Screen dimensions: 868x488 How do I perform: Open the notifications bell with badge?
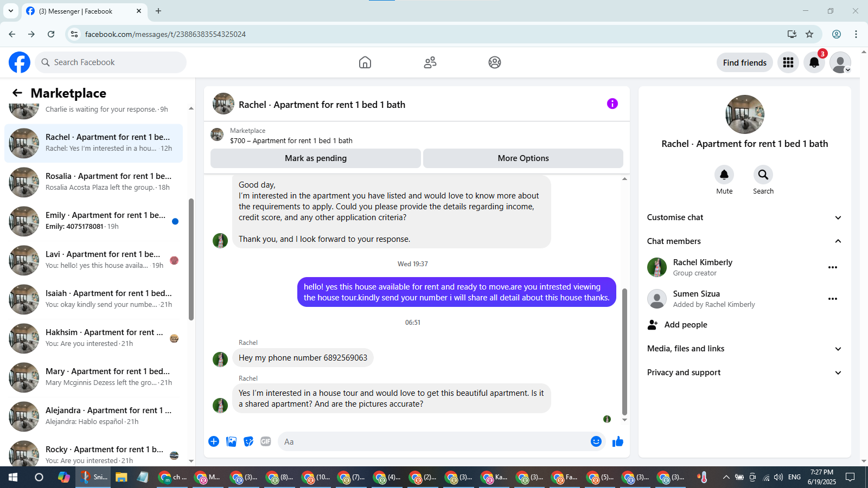point(814,62)
